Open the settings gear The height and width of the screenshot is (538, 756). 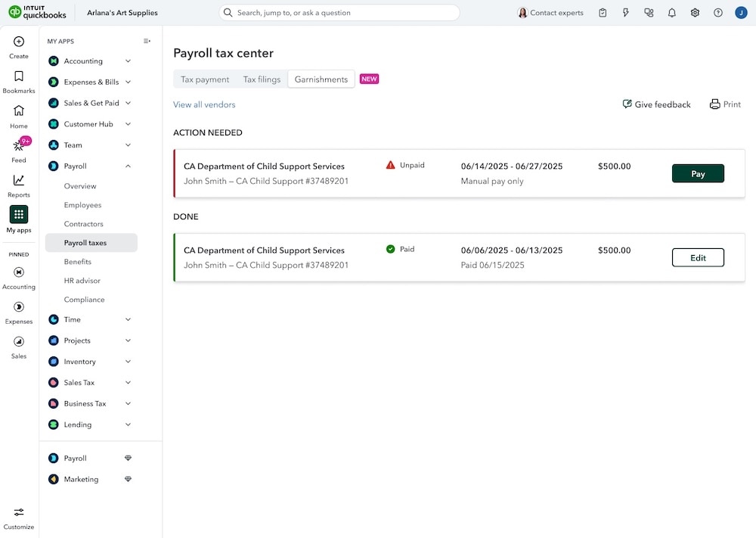point(695,12)
